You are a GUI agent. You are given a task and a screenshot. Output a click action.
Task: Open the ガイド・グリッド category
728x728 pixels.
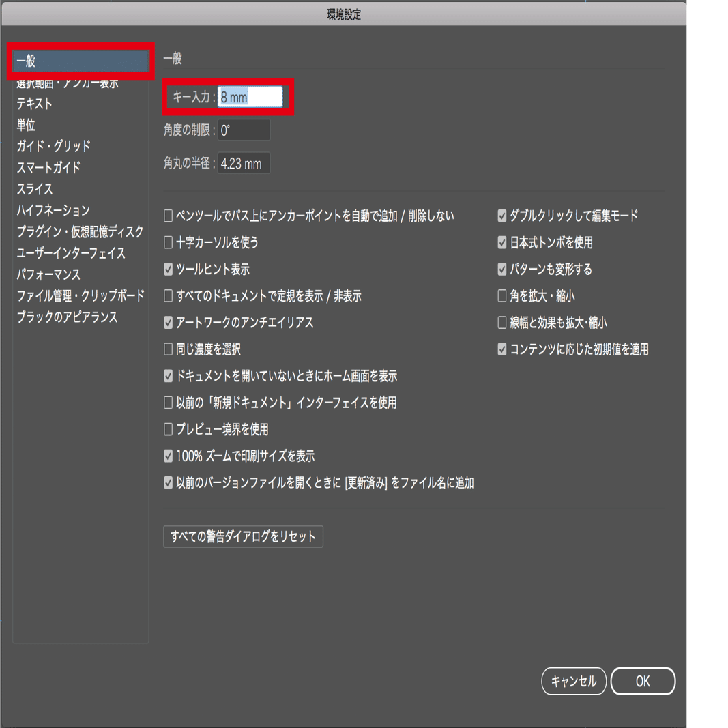click(x=53, y=146)
